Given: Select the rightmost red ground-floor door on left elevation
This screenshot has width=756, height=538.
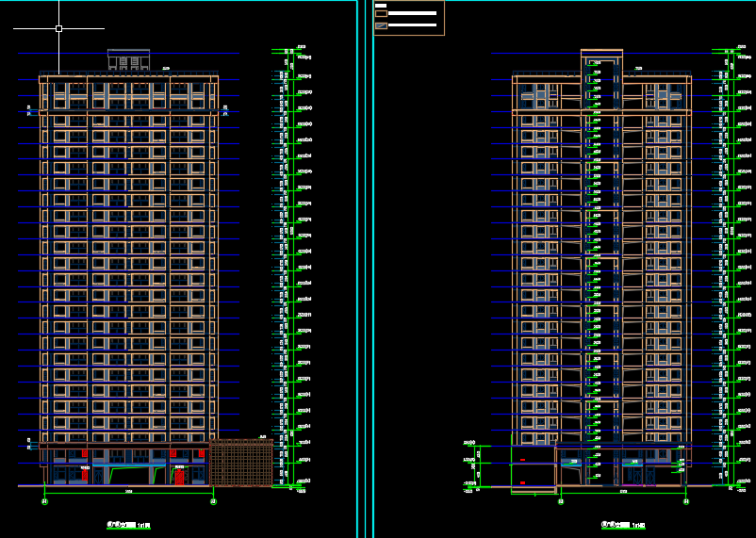Looking at the screenshot, I should tap(179, 477).
